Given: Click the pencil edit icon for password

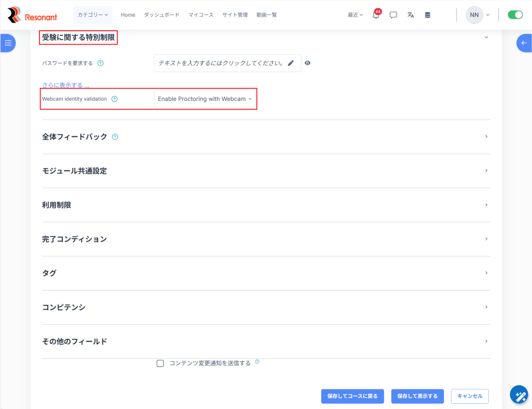Looking at the screenshot, I should [291, 63].
